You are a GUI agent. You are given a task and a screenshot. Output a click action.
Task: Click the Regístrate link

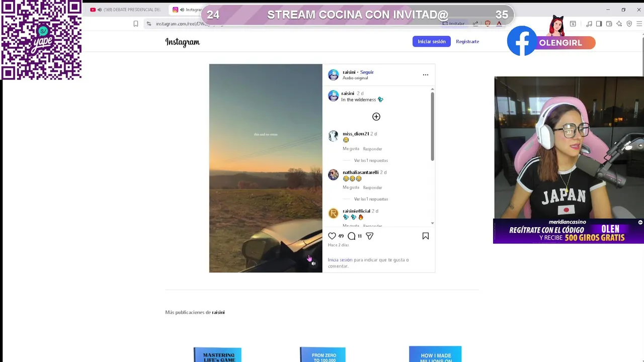click(467, 42)
